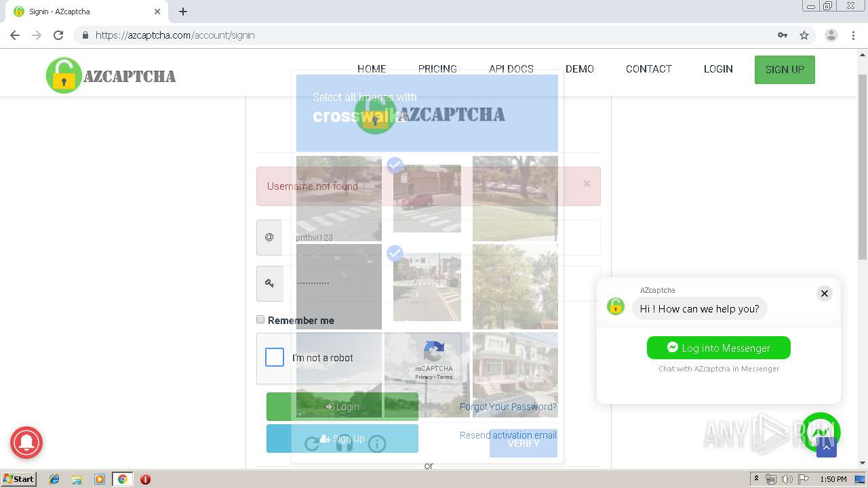Image resolution: width=868 pixels, height=488 pixels.
Task: Click the browser back arrow
Action: pyautogui.click(x=15, y=35)
